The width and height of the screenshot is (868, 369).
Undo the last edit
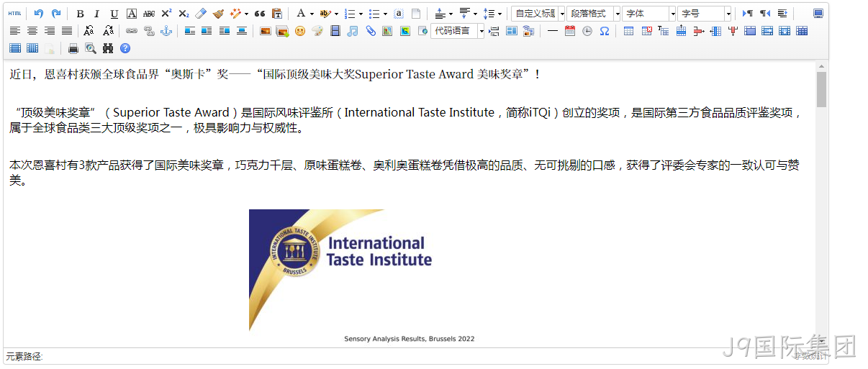[x=39, y=14]
